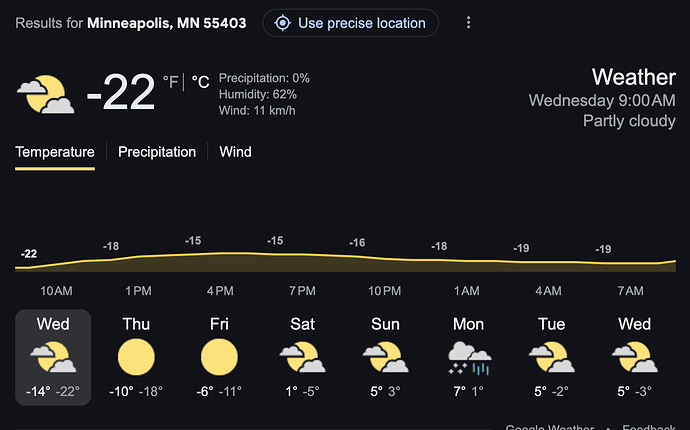Choose the Tue forecast day
Image resolution: width=690 pixels, height=430 pixels.
coord(551,357)
